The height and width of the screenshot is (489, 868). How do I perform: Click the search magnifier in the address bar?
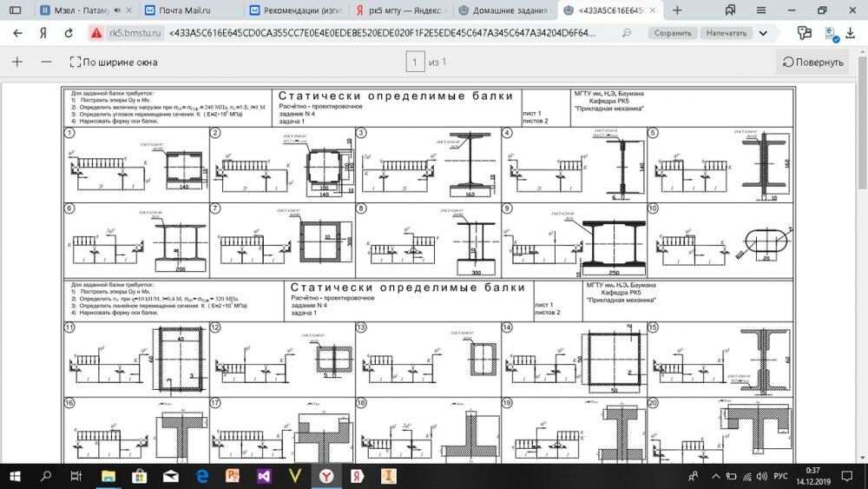(x=627, y=33)
